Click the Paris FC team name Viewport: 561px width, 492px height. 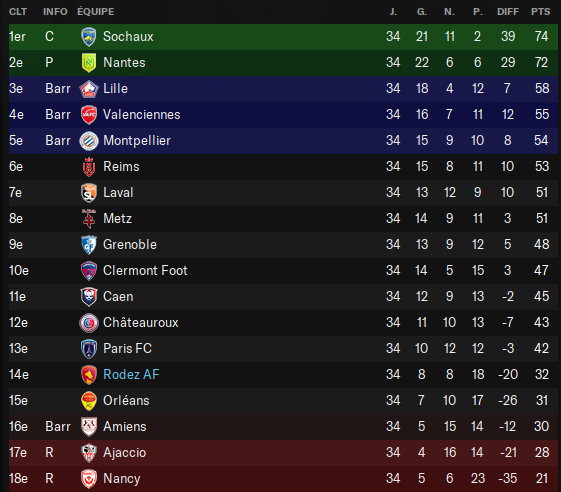tap(127, 349)
